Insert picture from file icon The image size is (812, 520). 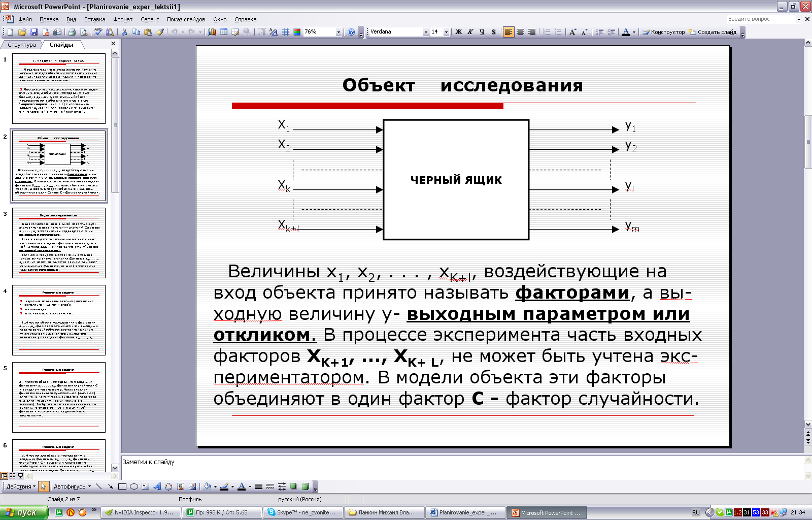click(x=192, y=486)
